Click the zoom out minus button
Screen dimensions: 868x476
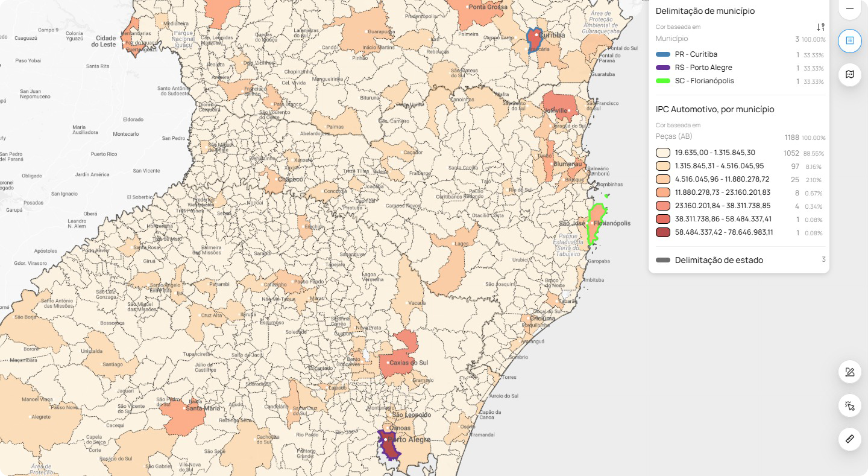pyautogui.click(x=850, y=8)
